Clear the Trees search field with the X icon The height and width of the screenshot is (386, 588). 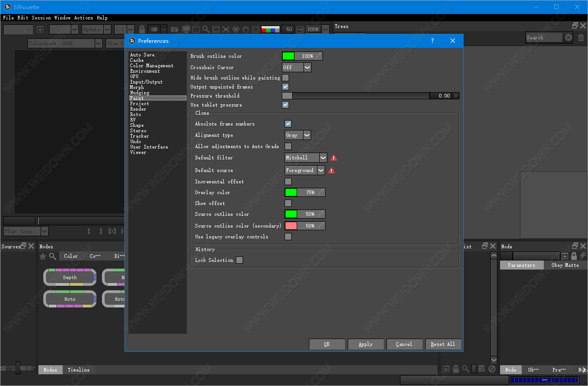[x=569, y=37]
